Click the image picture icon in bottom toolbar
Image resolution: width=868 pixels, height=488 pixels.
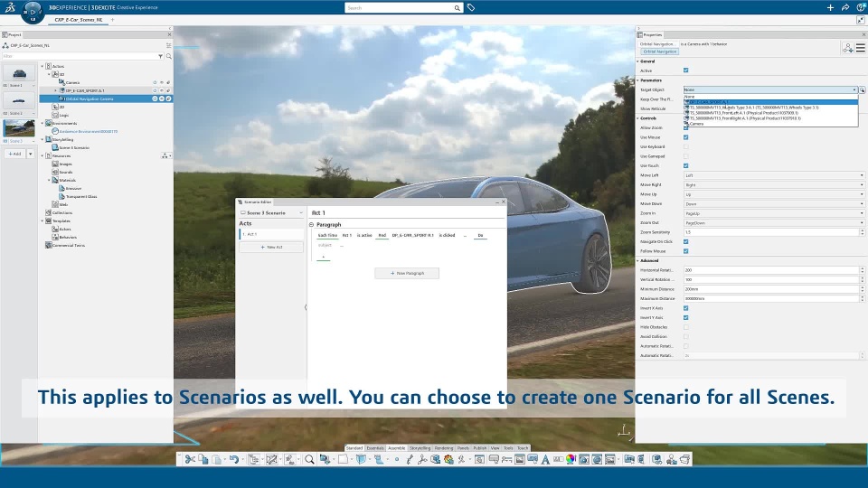pyautogui.click(x=519, y=459)
